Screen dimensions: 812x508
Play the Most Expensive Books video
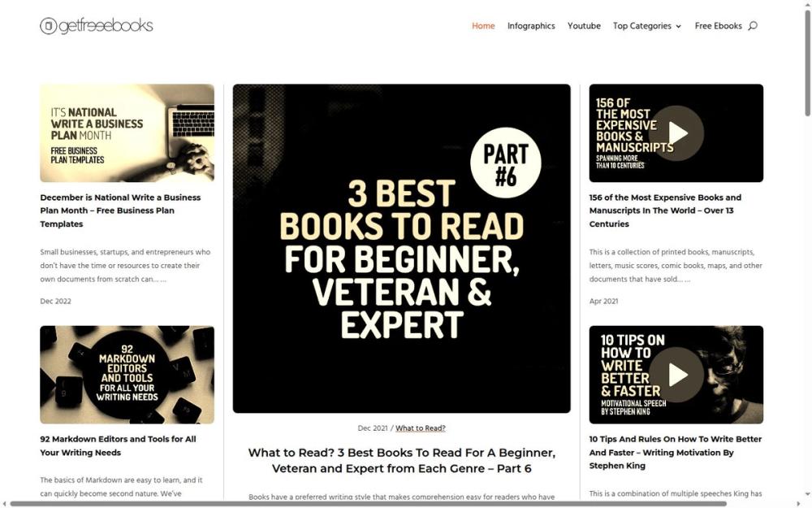click(x=676, y=133)
